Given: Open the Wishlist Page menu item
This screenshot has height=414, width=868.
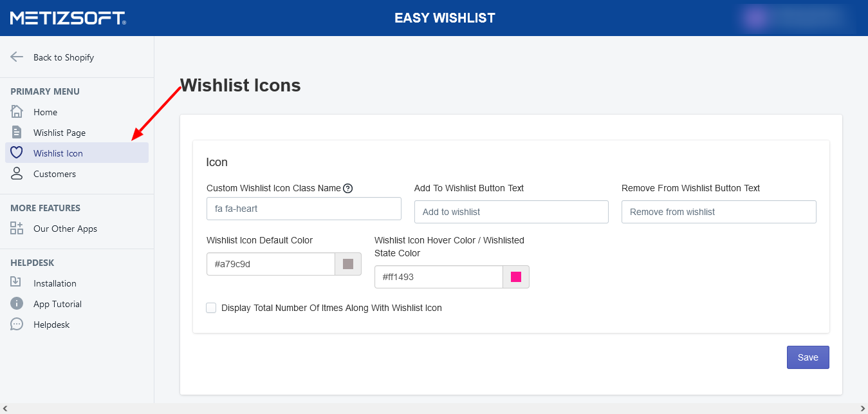Looking at the screenshot, I should (x=59, y=133).
